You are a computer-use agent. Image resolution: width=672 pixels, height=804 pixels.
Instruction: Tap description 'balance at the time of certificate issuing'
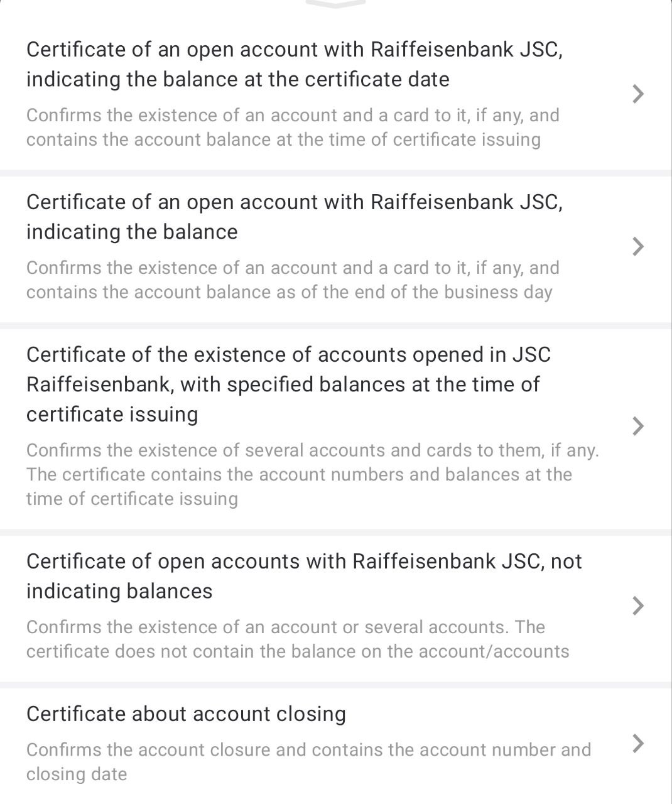[283, 139]
